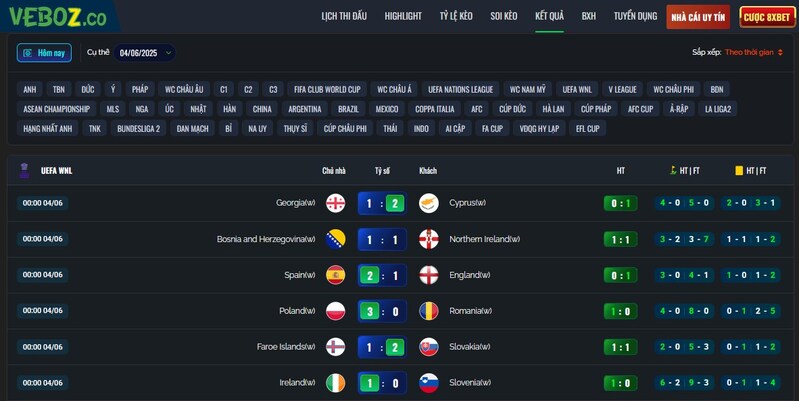
Task: Click the Spain flag icon
Action: coord(335,275)
